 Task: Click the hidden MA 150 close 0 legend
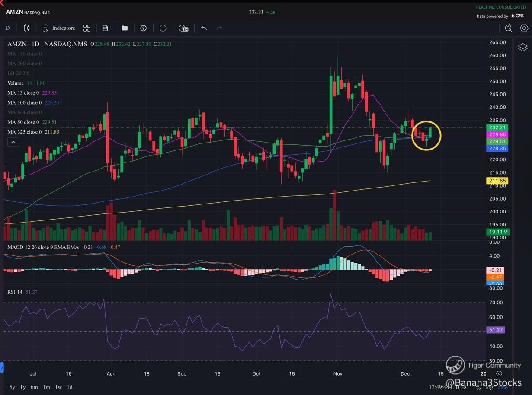click(25, 54)
